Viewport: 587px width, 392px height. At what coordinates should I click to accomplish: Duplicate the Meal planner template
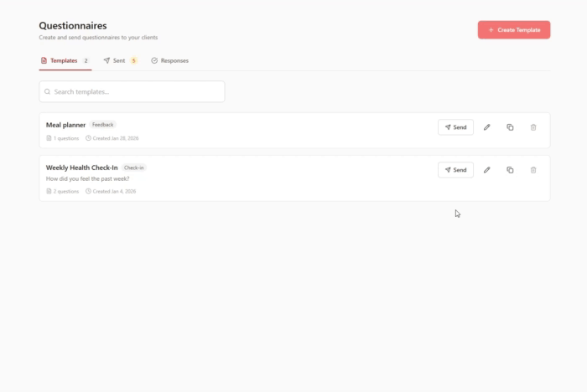510,127
